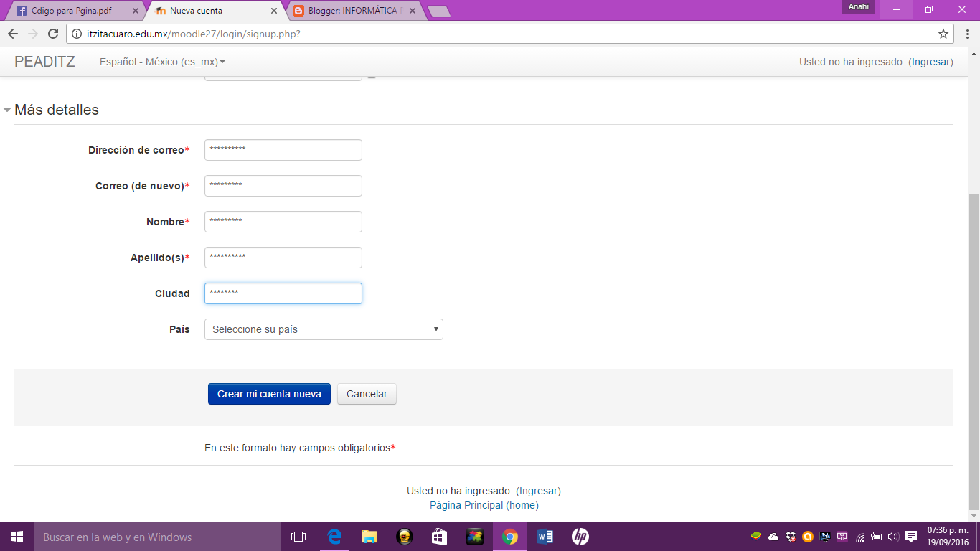Bookmark this page with the star icon
This screenshot has width=980, height=551.
tap(943, 34)
